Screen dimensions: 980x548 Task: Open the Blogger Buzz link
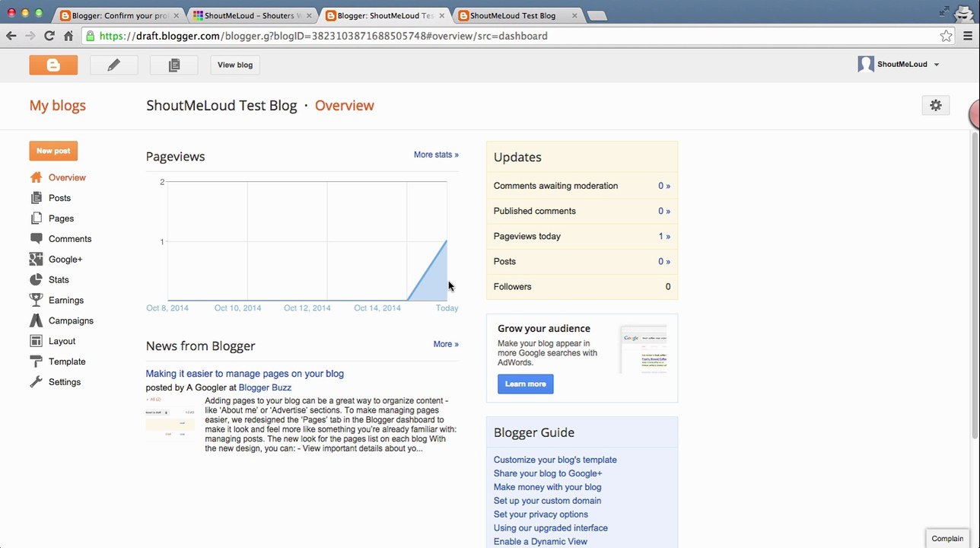(265, 387)
